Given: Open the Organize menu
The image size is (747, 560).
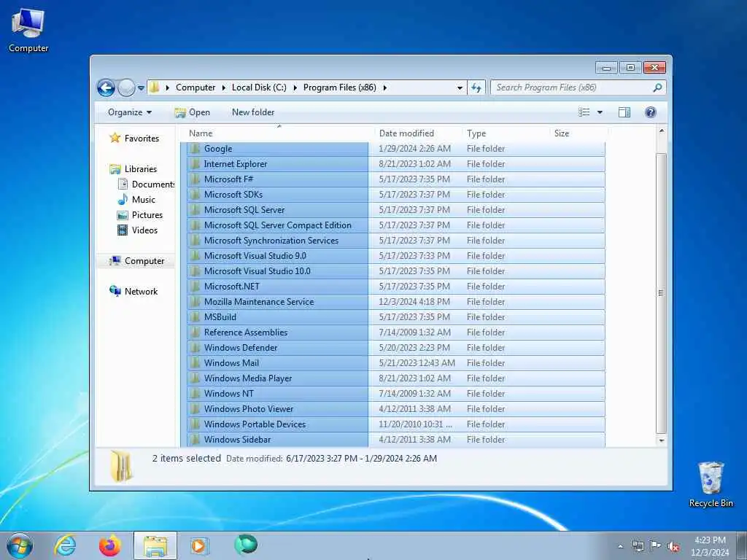Looking at the screenshot, I should click(130, 112).
